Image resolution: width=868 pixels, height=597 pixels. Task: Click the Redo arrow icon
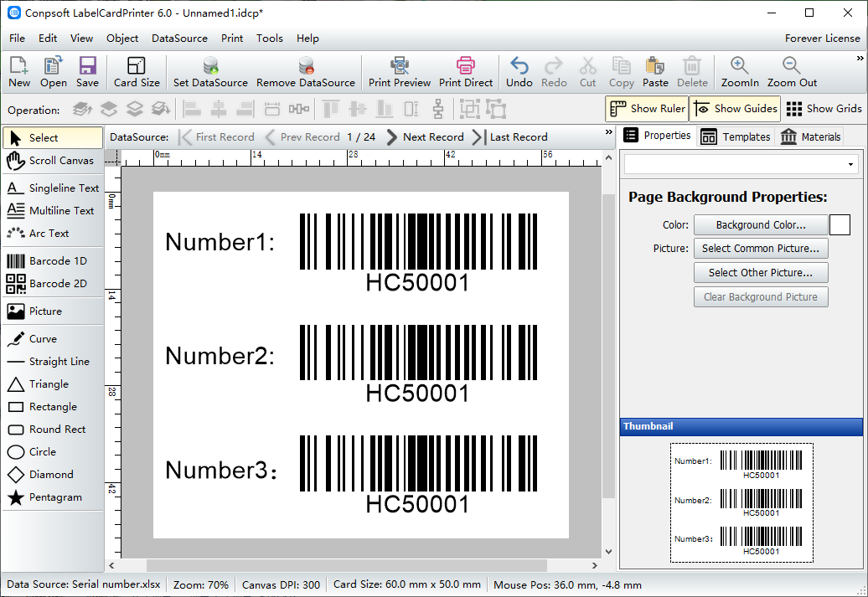[x=554, y=72]
